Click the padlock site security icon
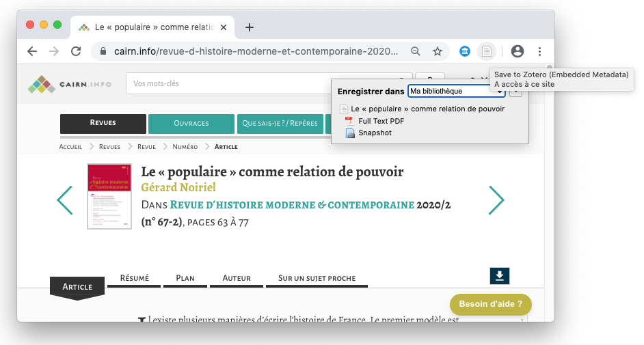This screenshot has width=644, height=345. [x=103, y=51]
